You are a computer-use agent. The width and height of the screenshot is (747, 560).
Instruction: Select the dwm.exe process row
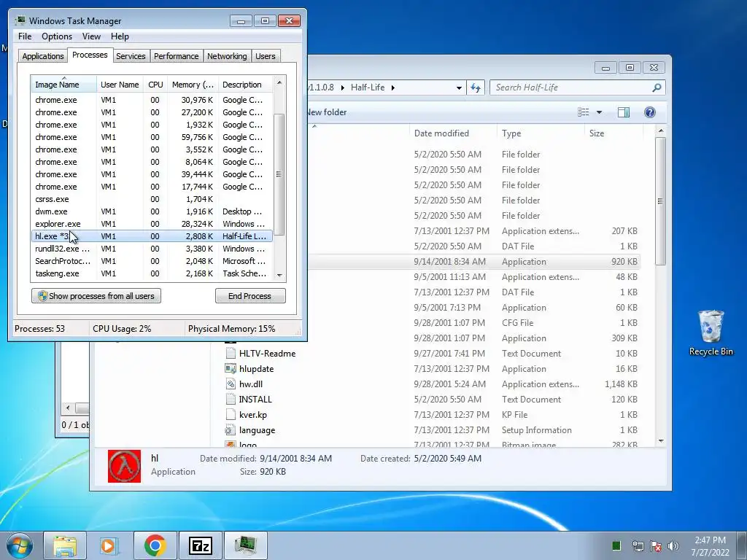[x=152, y=211]
